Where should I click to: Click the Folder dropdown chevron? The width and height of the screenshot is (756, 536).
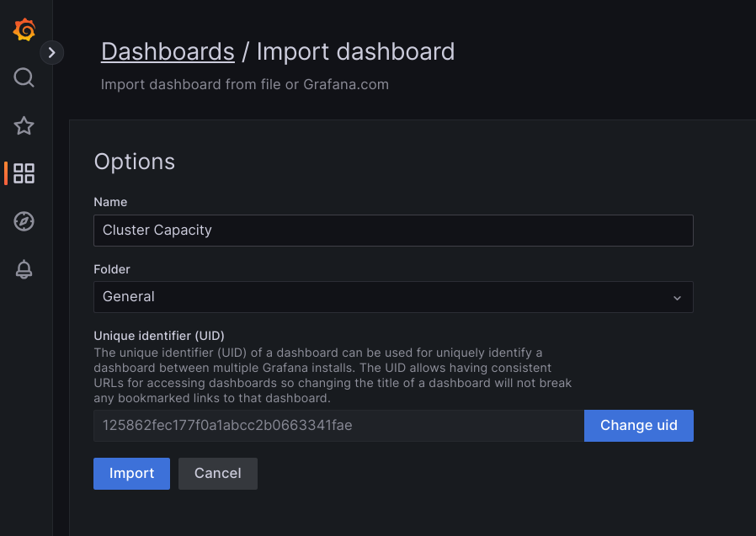pos(677,297)
